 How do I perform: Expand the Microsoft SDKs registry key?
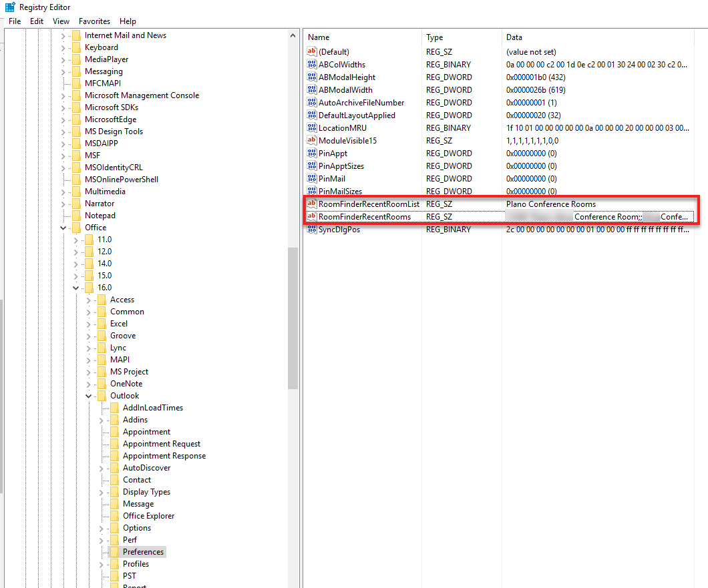63,108
